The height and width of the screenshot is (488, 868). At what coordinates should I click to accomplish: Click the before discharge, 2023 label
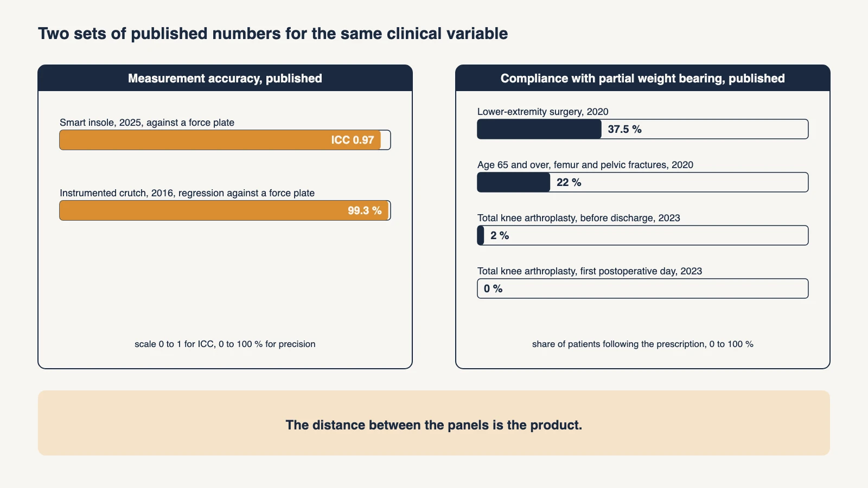tap(579, 218)
